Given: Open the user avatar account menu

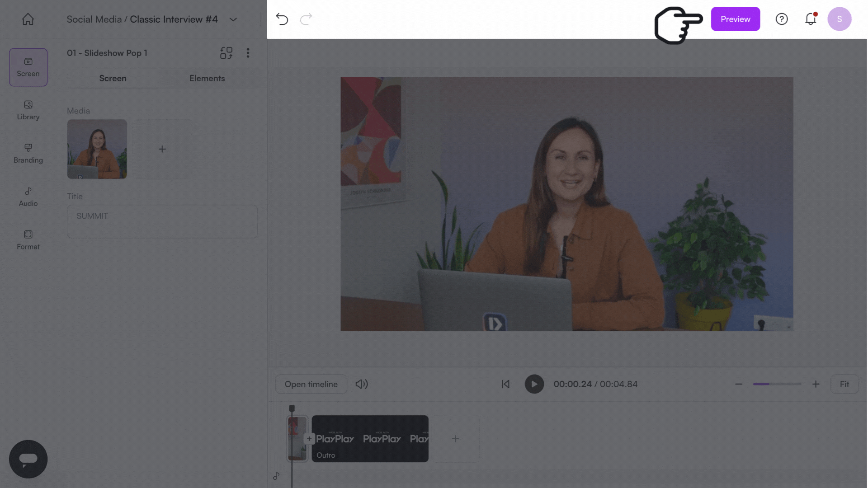Looking at the screenshot, I should (840, 19).
